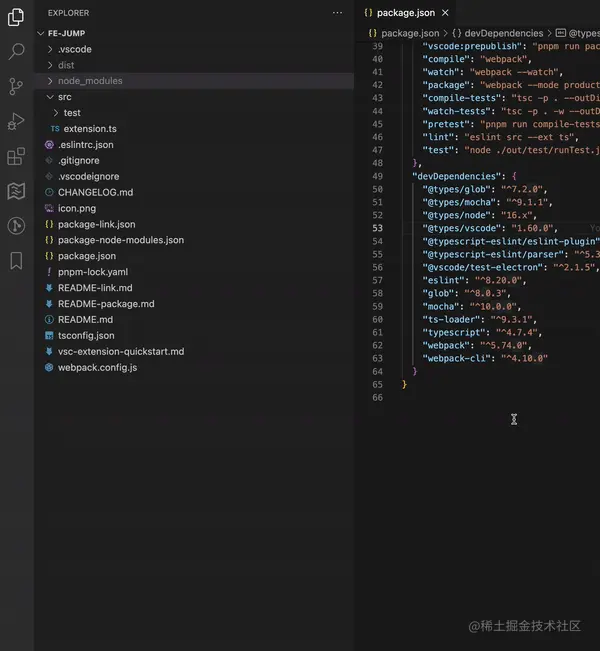Expand the dist folder

(x=194, y=65)
